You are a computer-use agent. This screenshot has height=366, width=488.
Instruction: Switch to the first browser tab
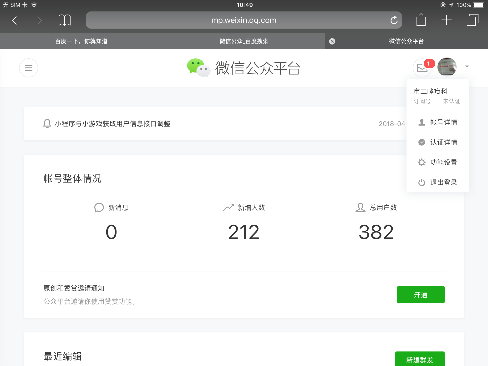pyautogui.click(x=81, y=41)
